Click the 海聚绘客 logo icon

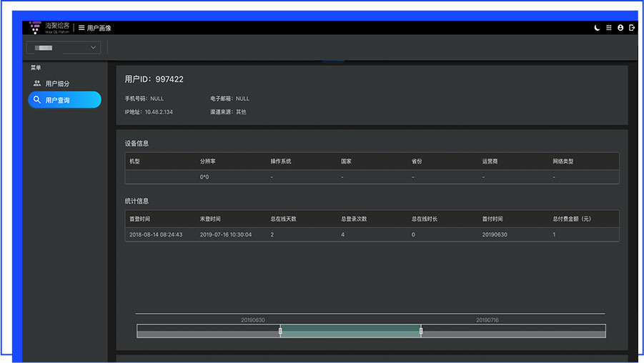point(35,28)
